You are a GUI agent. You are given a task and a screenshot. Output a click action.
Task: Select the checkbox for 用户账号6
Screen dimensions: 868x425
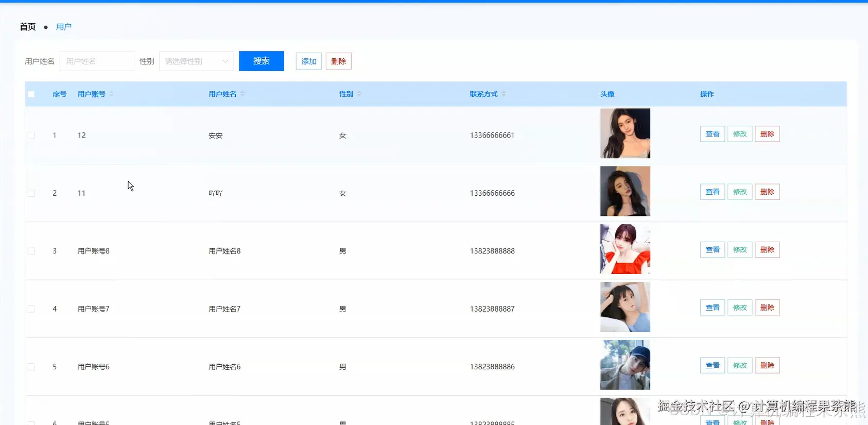[x=31, y=367]
